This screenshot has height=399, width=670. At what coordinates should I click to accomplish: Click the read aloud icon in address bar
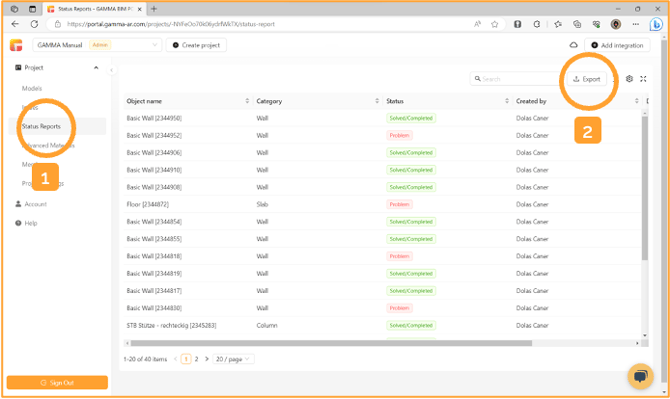pos(477,24)
